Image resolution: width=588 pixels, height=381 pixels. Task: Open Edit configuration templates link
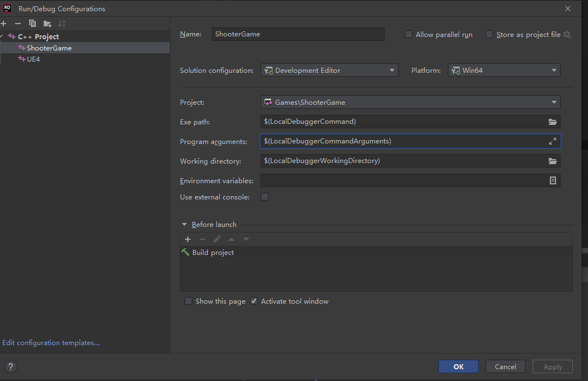coord(51,343)
